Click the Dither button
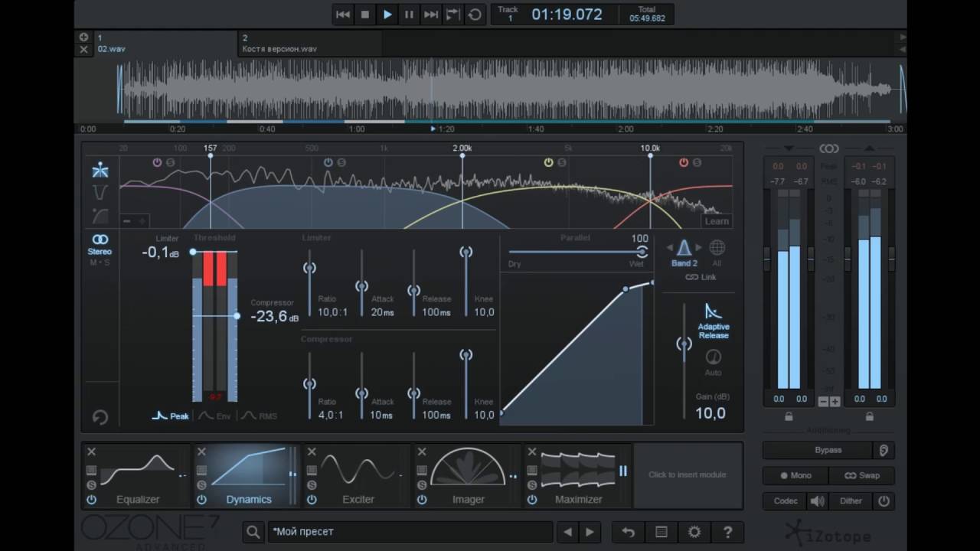The height and width of the screenshot is (551, 980). (x=851, y=501)
